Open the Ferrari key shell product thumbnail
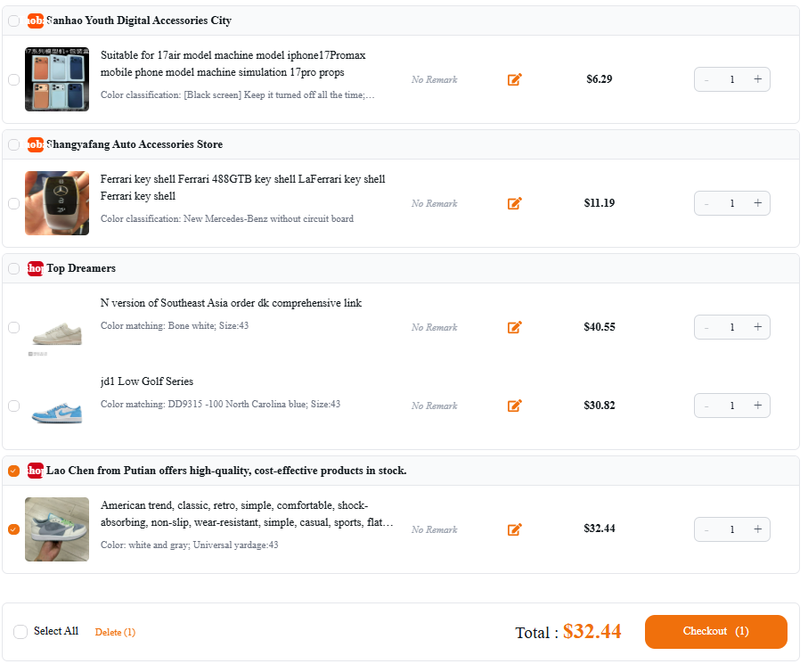Viewport: 808px width, 672px height. (x=57, y=203)
